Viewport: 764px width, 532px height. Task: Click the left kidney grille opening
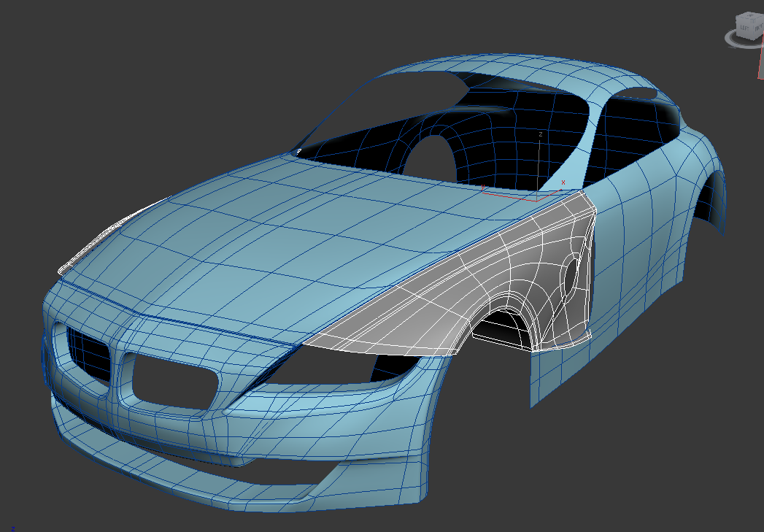(x=88, y=351)
